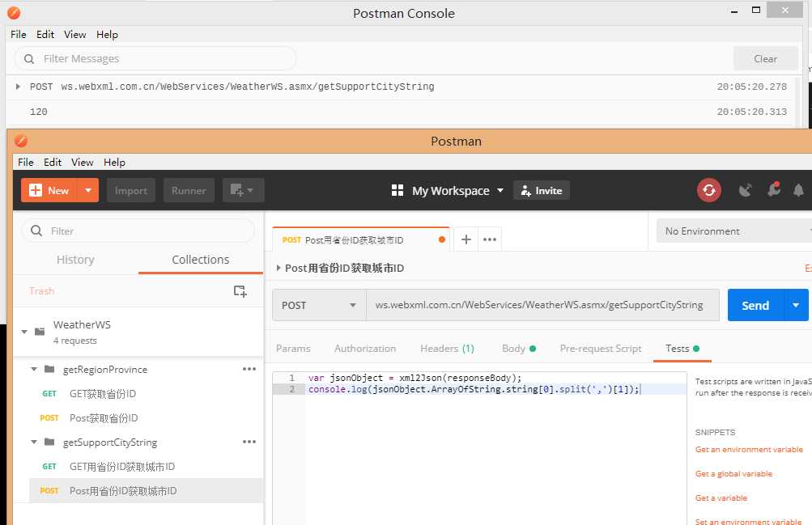Click the search icon in sidebar Filter
The width and height of the screenshot is (812, 525).
click(36, 231)
